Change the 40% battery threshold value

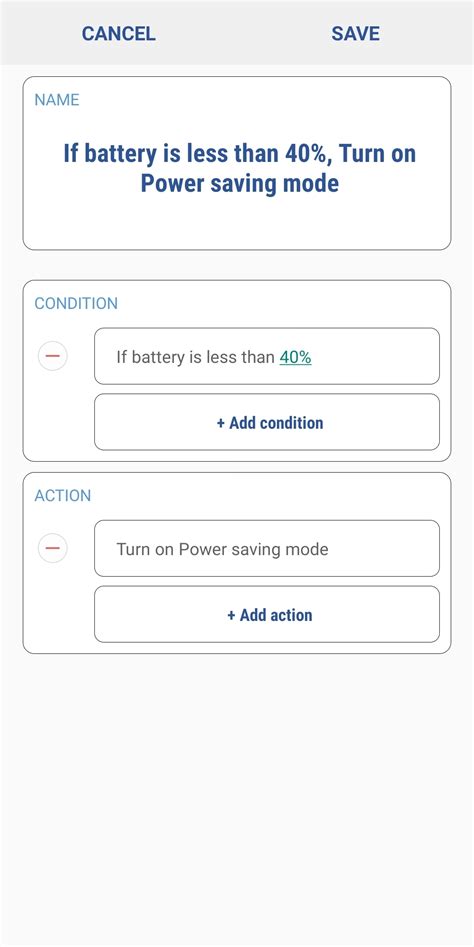coord(295,357)
